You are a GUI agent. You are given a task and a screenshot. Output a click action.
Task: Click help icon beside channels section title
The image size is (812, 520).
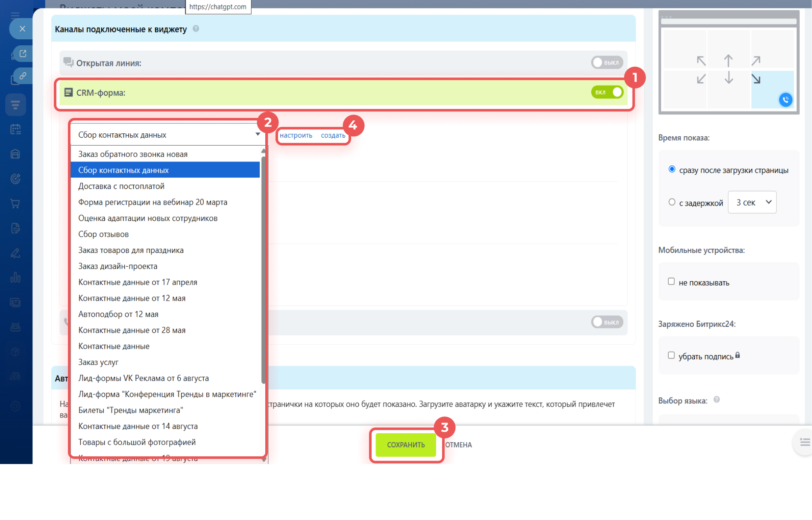point(196,29)
